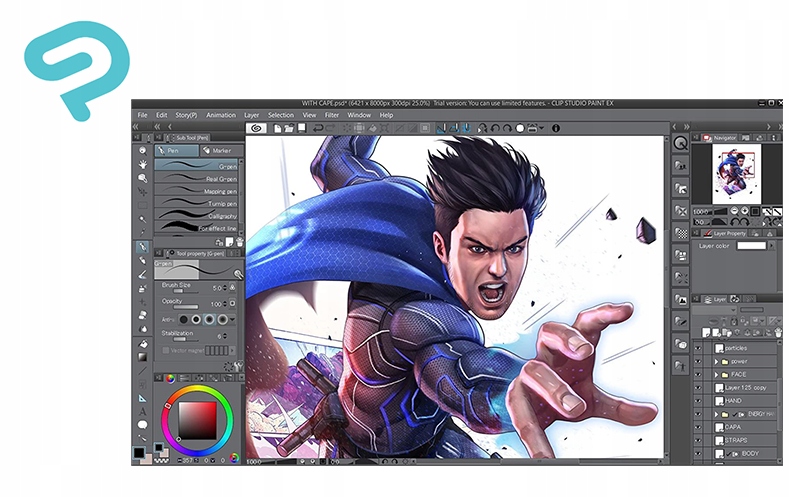
Task: Expand the FACE layer folder
Action: pyautogui.click(x=717, y=374)
